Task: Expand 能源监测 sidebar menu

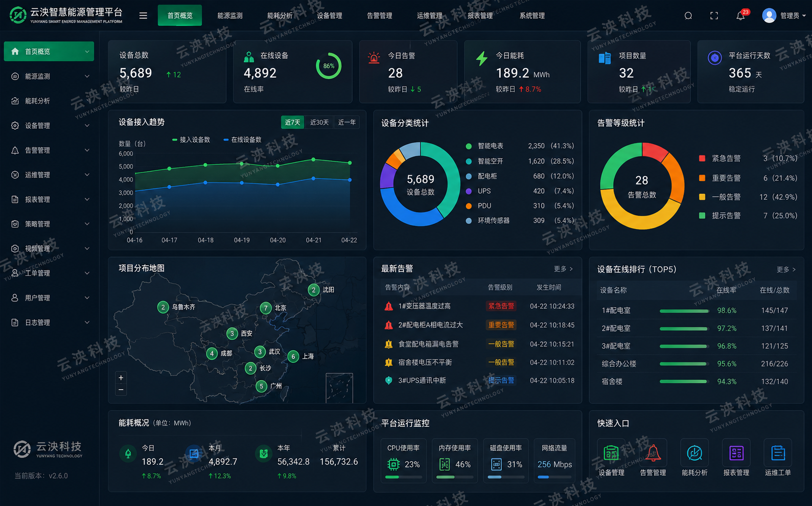Action: (x=49, y=76)
